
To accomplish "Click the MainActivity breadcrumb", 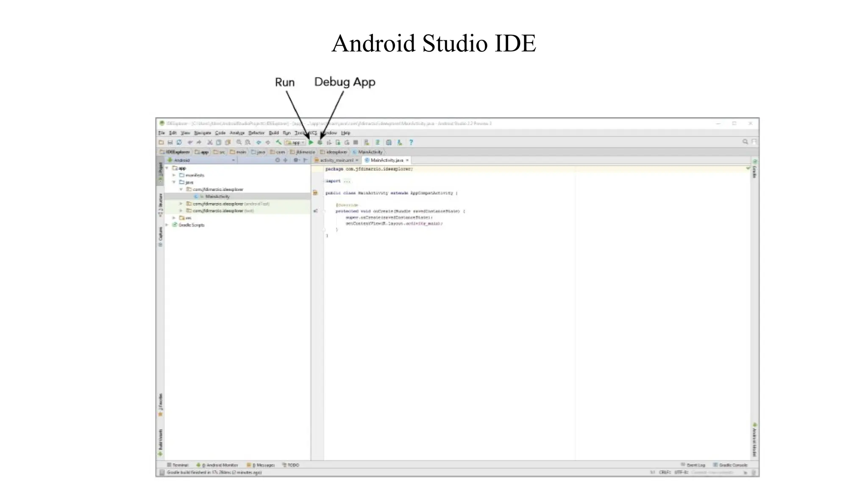I will (367, 152).
